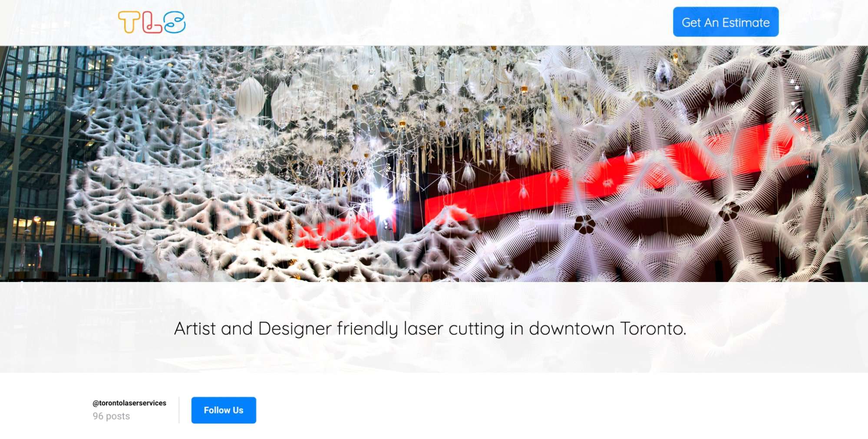This screenshot has height=439, width=868.
Task: Click the hero banner sculpture photo
Action: (434, 164)
